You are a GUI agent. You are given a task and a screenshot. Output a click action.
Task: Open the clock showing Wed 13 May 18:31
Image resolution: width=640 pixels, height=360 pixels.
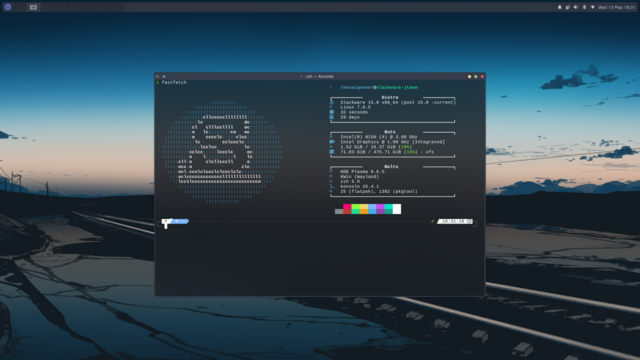point(617,7)
